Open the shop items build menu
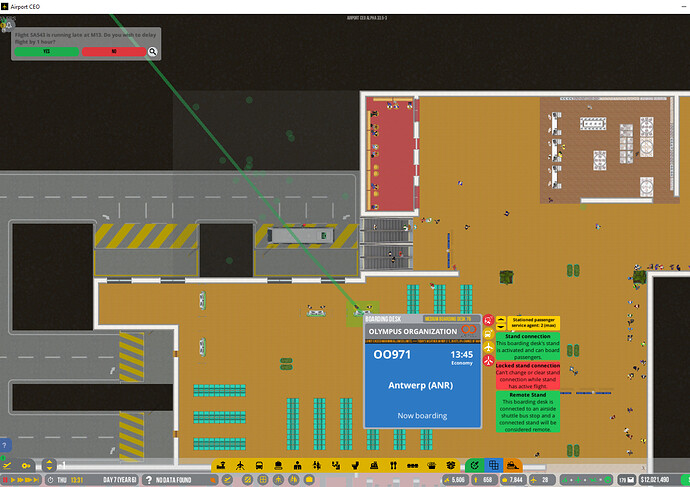 pos(432,465)
